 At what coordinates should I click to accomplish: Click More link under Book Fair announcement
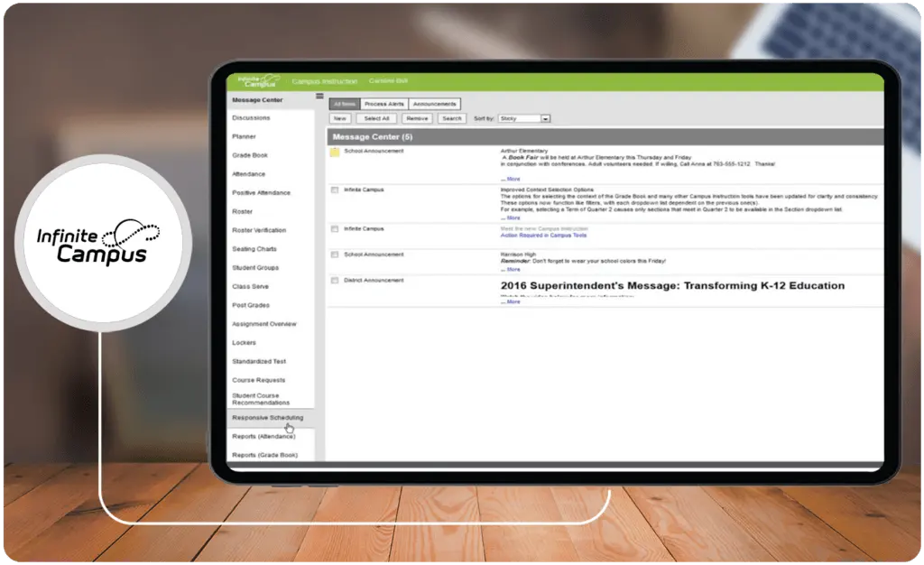click(511, 179)
